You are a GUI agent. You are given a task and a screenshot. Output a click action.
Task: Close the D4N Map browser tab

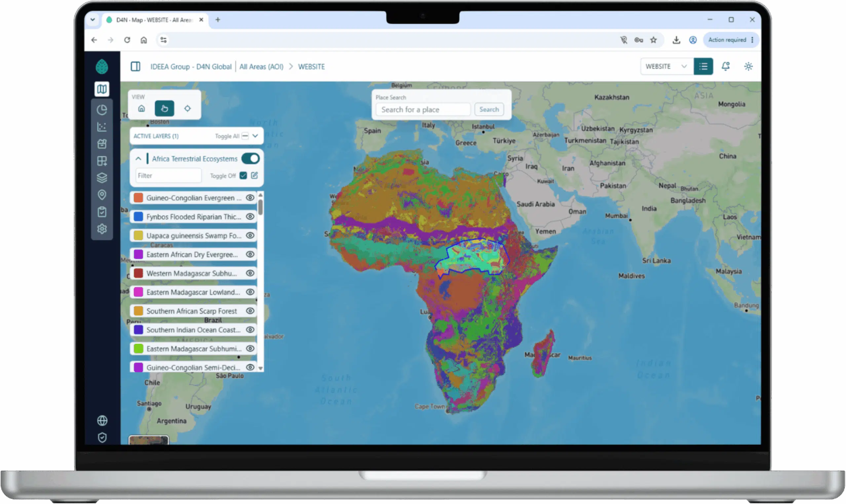pyautogui.click(x=201, y=20)
